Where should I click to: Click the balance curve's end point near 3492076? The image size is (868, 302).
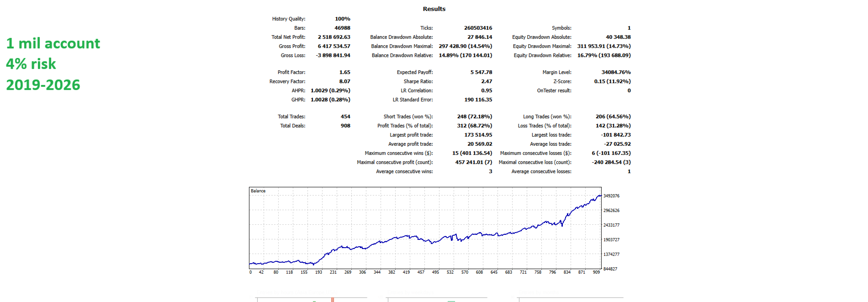pyautogui.click(x=600, y=196)
